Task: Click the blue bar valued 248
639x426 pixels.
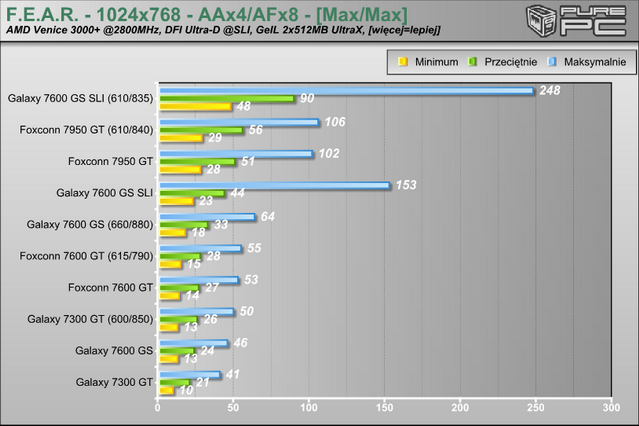Action: (x=347, y=90)
